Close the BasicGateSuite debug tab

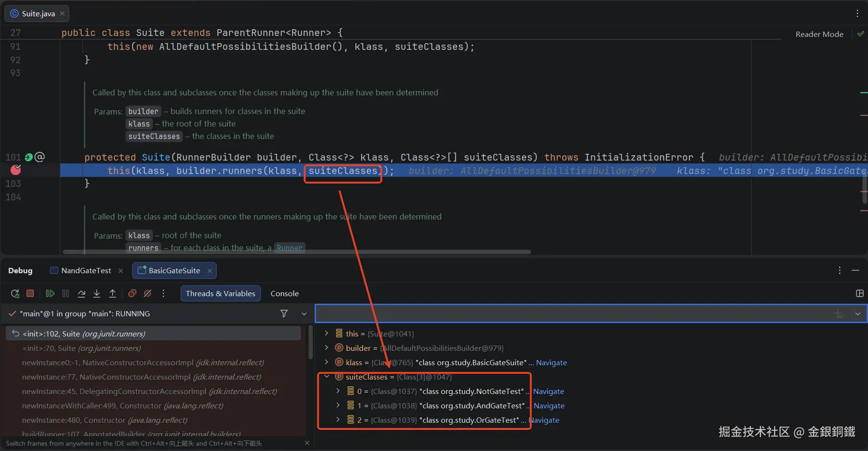point(210,271)
